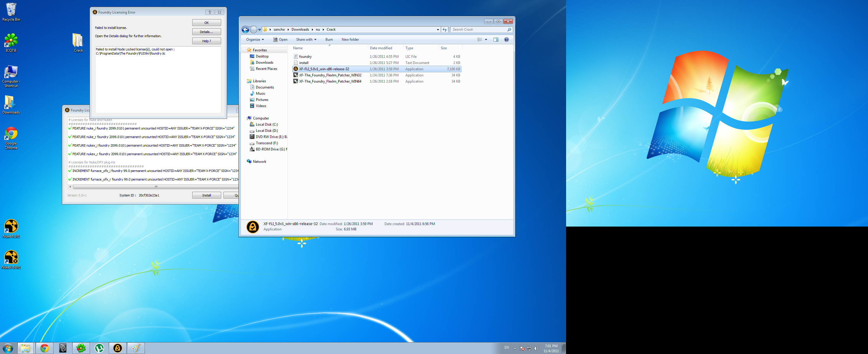Expand the Share with dropdown
Image resolution: width=868 pixels, height=354 pixels.
point(306,40)
